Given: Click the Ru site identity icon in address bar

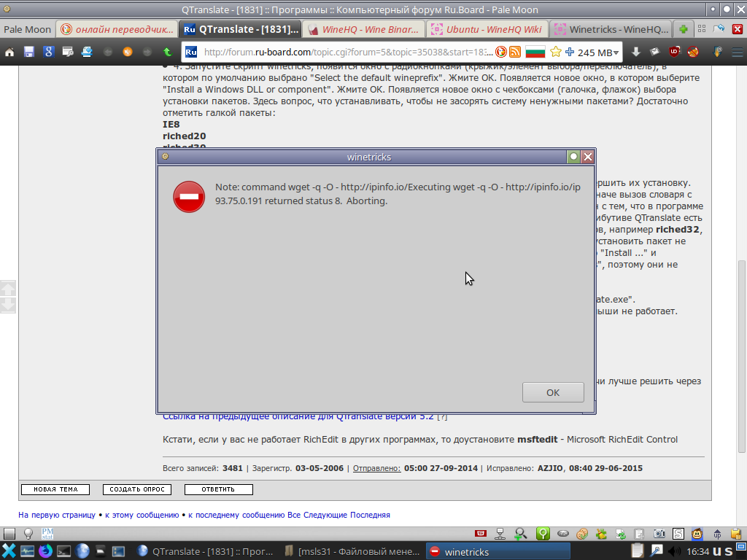Looking at the screenshot, I should click(191, 52).
